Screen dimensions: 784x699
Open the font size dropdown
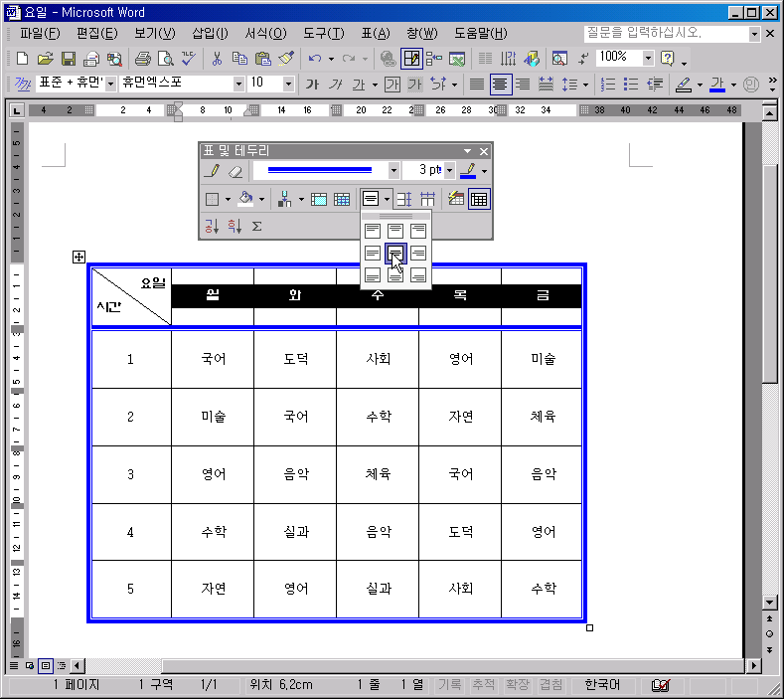click(288, 84)
